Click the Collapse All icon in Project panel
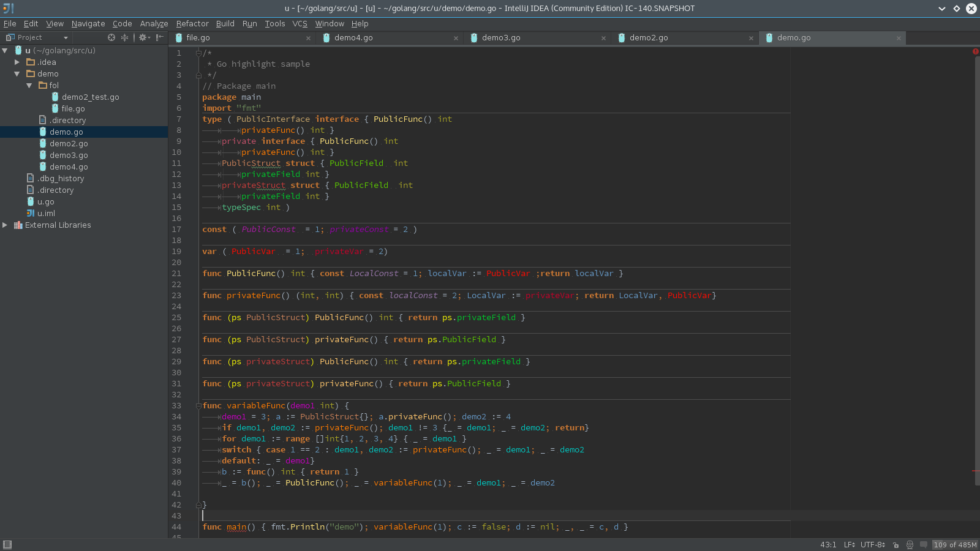This screenshot has height=551, width=980. 125,37
